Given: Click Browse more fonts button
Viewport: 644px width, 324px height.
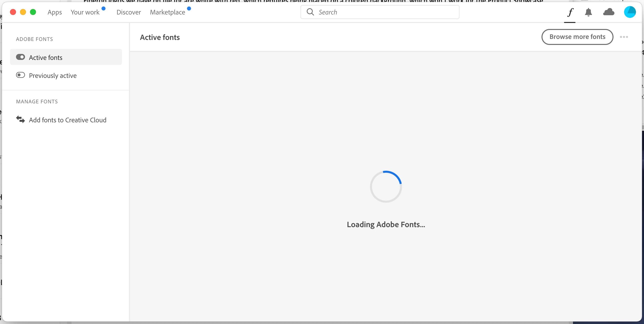Looking at the screenshot, I should [x=577, y=37].
